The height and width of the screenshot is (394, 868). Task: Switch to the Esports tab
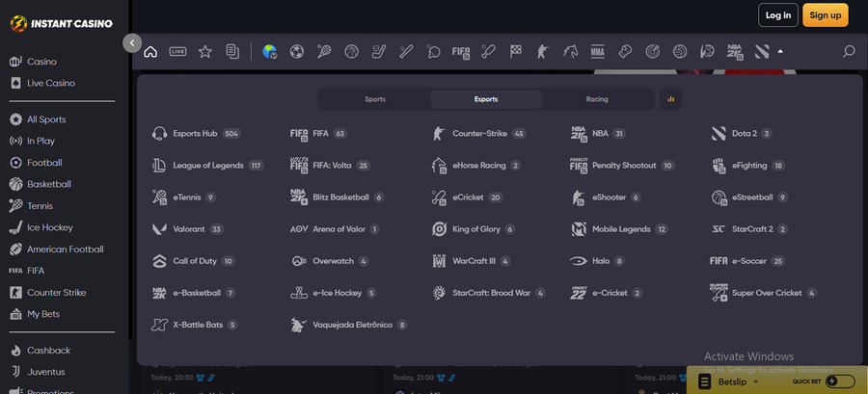[x=486, y=99]
